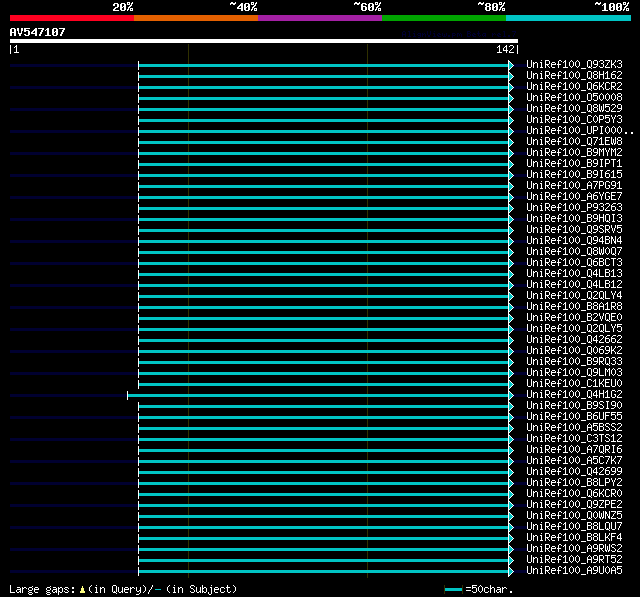The image size is (640, 597).
Task: Click the label UniRef100_A9U0A5
Action: 574,571
